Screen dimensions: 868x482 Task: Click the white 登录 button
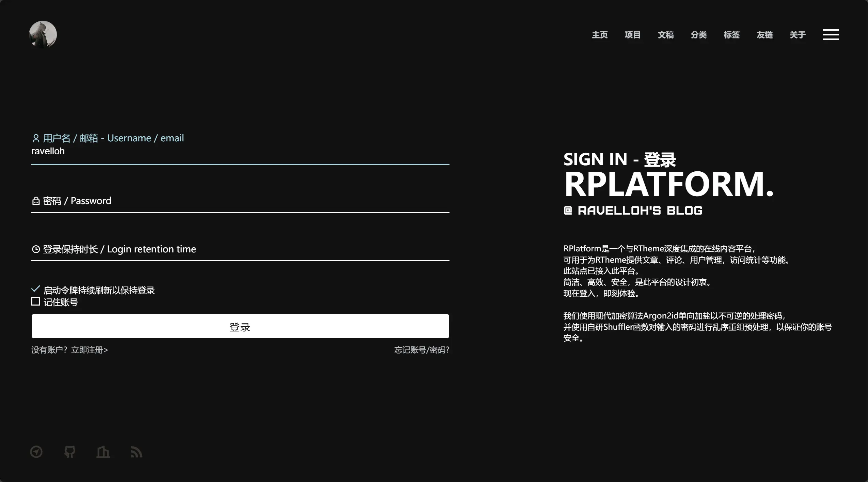tap(240, 326)
